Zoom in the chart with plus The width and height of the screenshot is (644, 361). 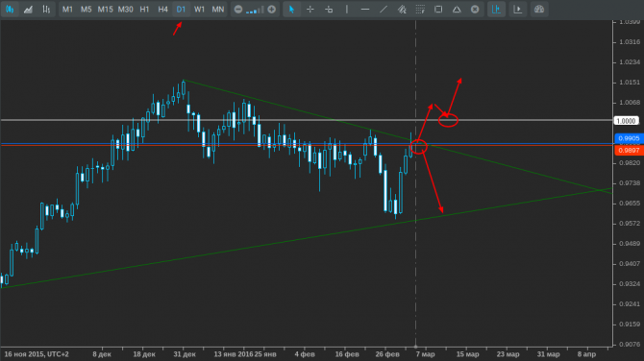pyautogui.click(x=271, y=9)
